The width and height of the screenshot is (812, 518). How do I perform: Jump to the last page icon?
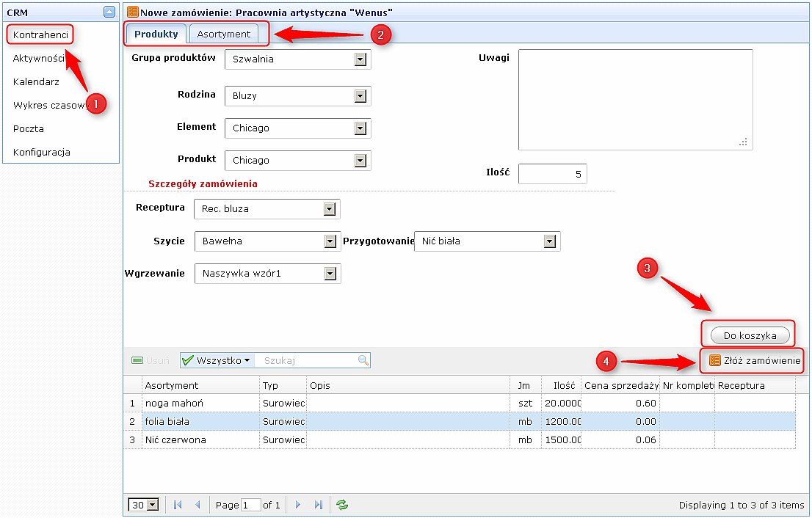[318, 505]
